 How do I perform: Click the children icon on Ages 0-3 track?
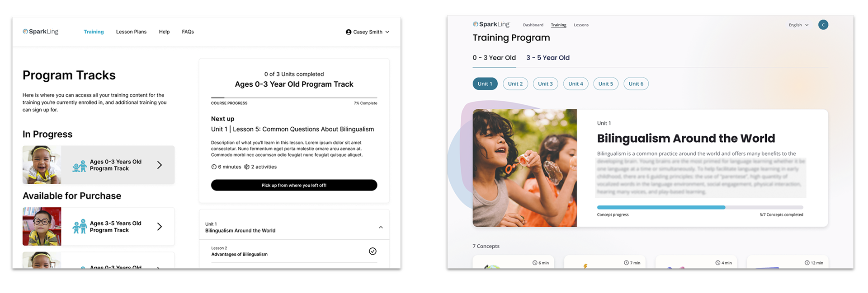coord(80,166)
